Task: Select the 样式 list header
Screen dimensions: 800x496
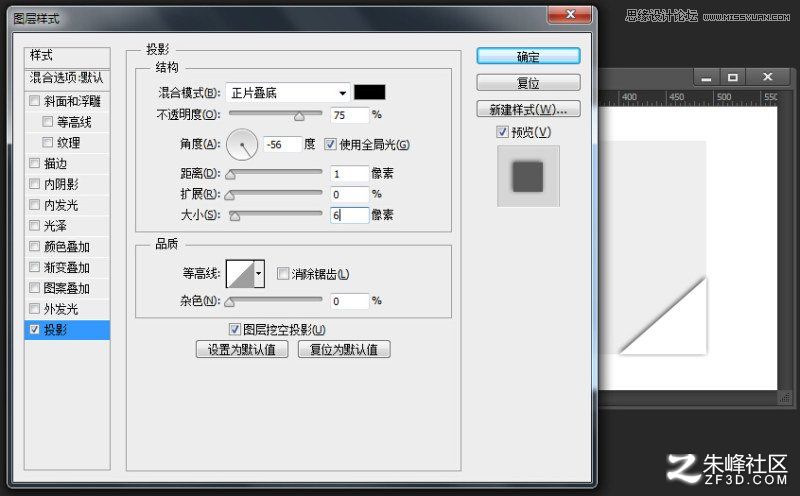Action: pyautogui.click(x=67, y=56)
